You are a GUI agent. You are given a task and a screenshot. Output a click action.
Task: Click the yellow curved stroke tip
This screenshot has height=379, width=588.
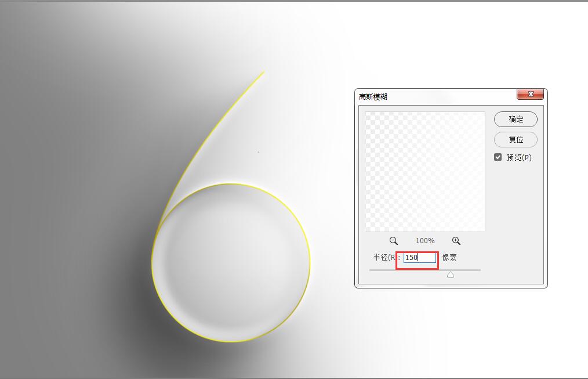pos(263,73)
